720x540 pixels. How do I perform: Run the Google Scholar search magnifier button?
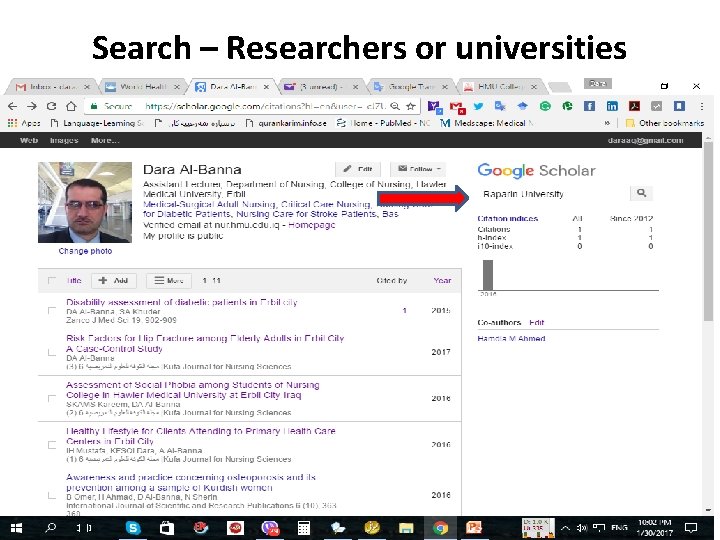pos(641,193)
